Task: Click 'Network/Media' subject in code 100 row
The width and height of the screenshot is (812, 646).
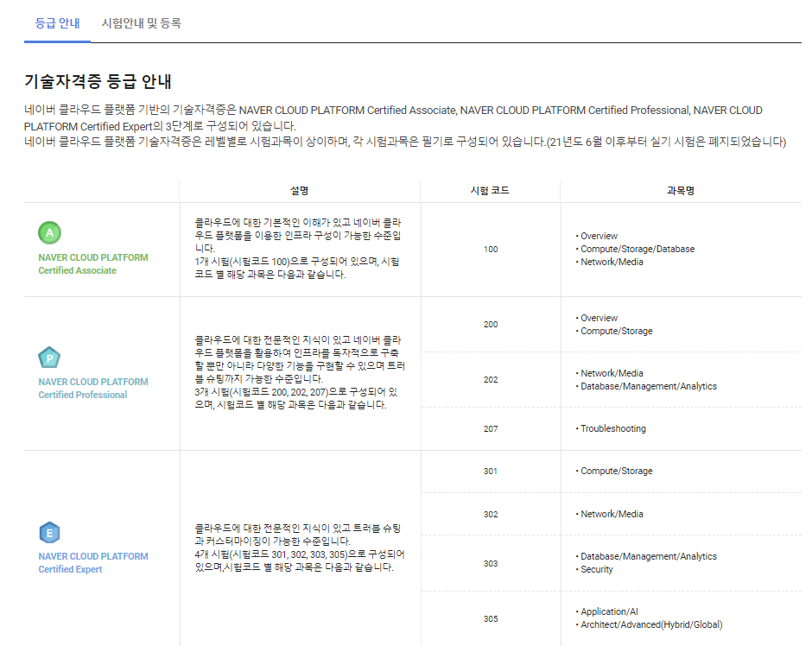Action: click(612, 262)
